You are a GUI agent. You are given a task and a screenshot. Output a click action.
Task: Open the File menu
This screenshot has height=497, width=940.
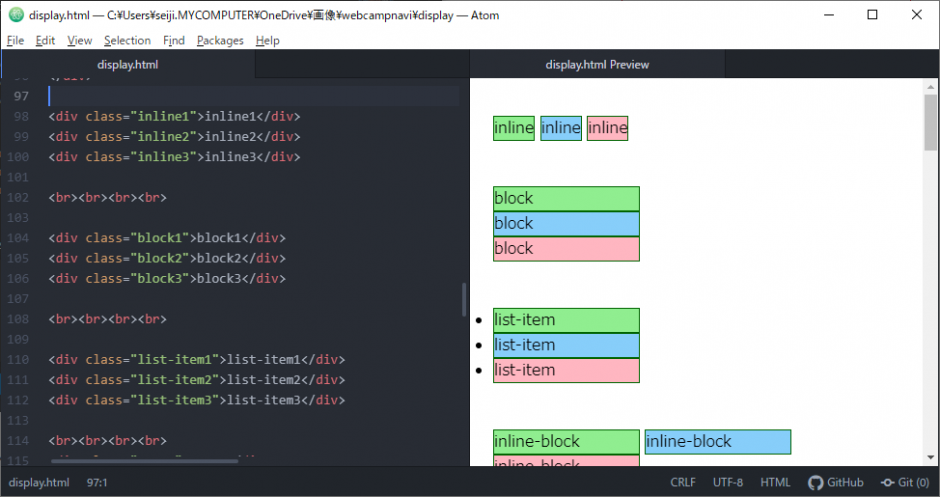(15, 40)
